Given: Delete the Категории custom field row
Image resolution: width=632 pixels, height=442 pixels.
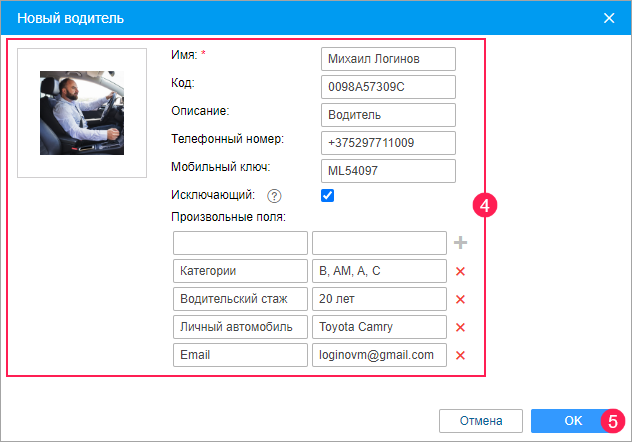Looking at the screenshot, I should click(x=460, y=271).
